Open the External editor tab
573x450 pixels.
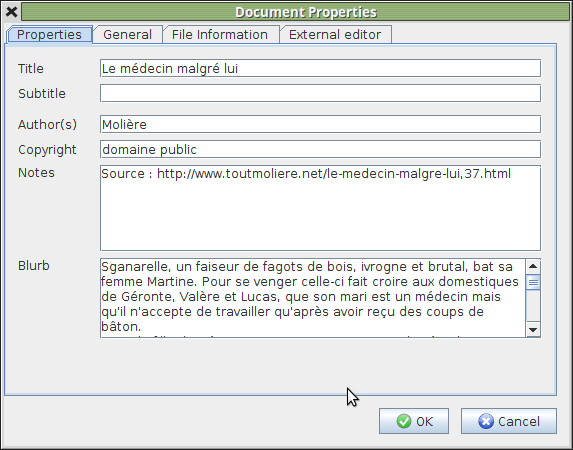(335, 35)
